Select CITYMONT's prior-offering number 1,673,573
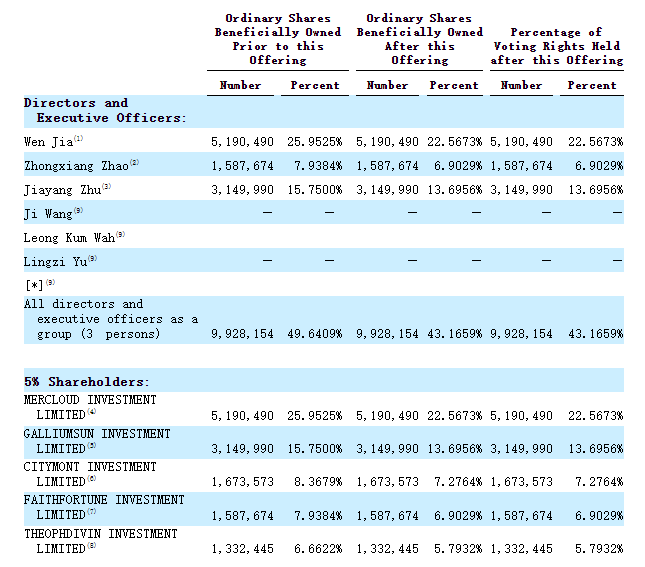The image size is (645, 567). pyautogui.click(x=242, y=482)
